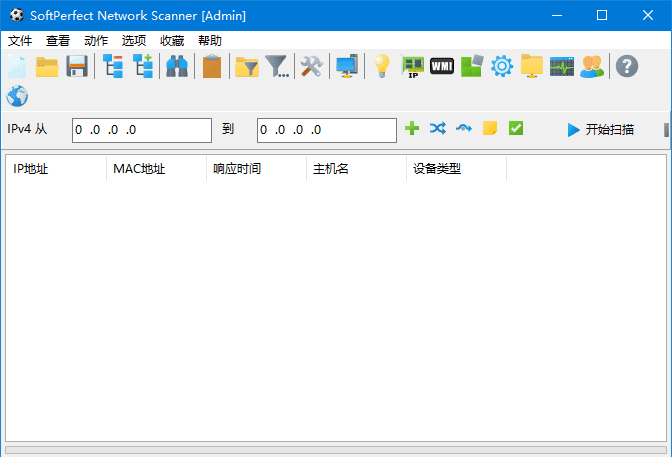The width and height of the screenshot is (672, 457).
Task: Open the WMI query icon
Action: (x=442, y=66)
